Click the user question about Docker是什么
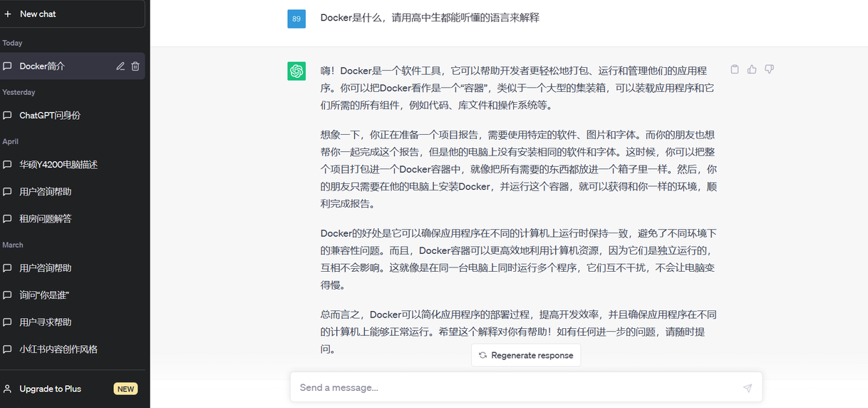This screenshot has width=868, height=408. pos(430,18)
